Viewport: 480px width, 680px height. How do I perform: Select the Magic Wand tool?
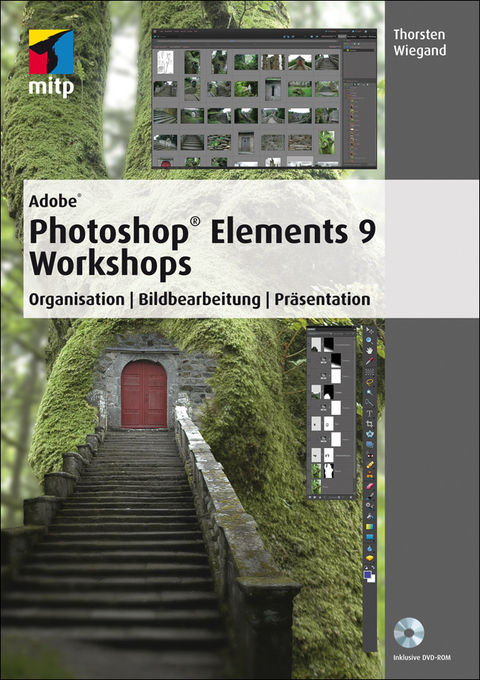(369, 392)
